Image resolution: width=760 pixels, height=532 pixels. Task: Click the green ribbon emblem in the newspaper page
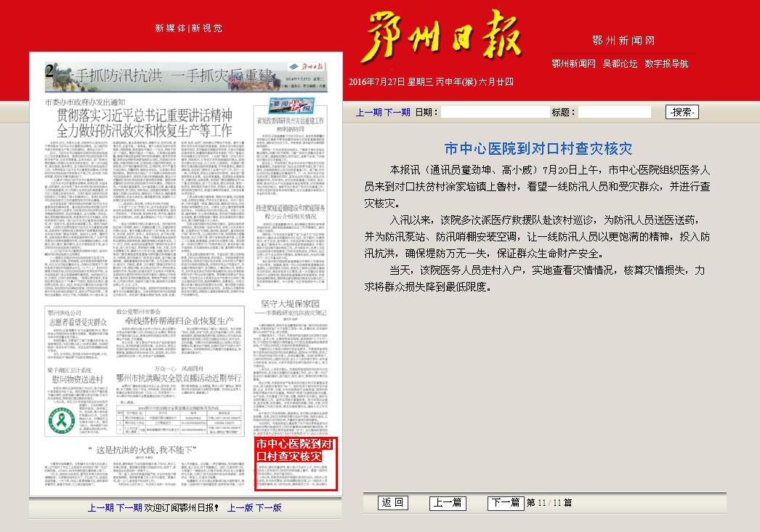click(61, 420)
